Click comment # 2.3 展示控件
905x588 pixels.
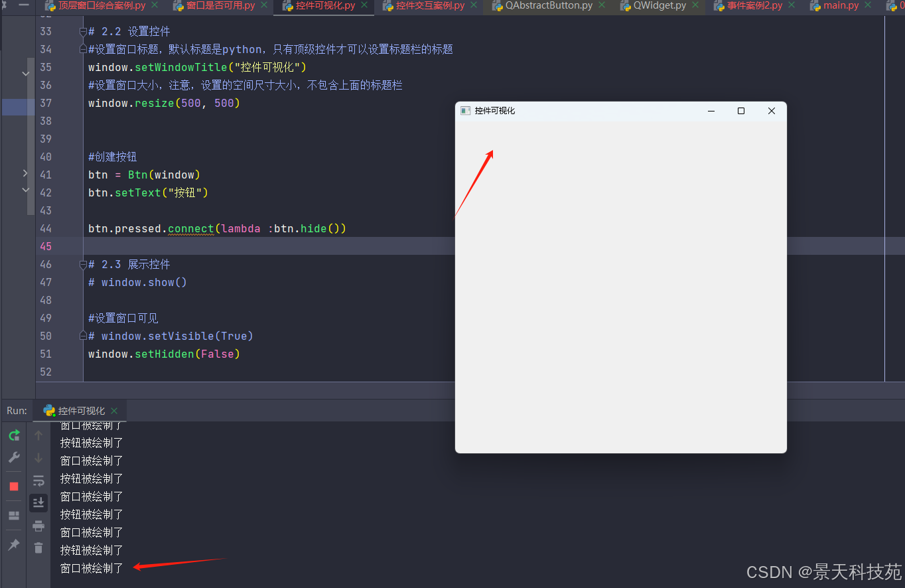[129, 264]
